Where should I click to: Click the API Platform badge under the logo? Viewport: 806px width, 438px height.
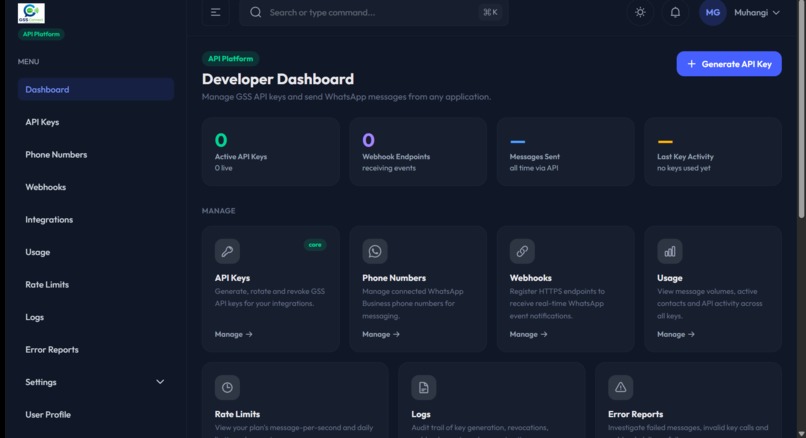point(41,34)
